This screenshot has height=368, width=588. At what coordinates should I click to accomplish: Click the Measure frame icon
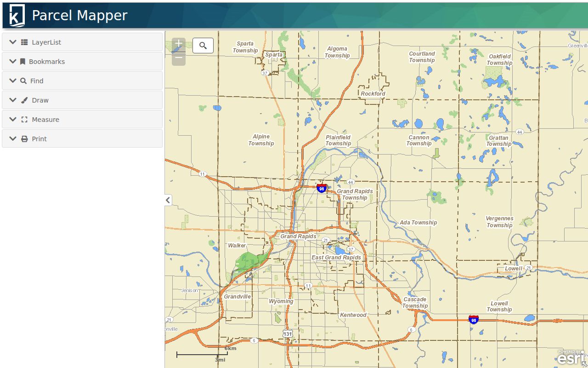point(24,120)
